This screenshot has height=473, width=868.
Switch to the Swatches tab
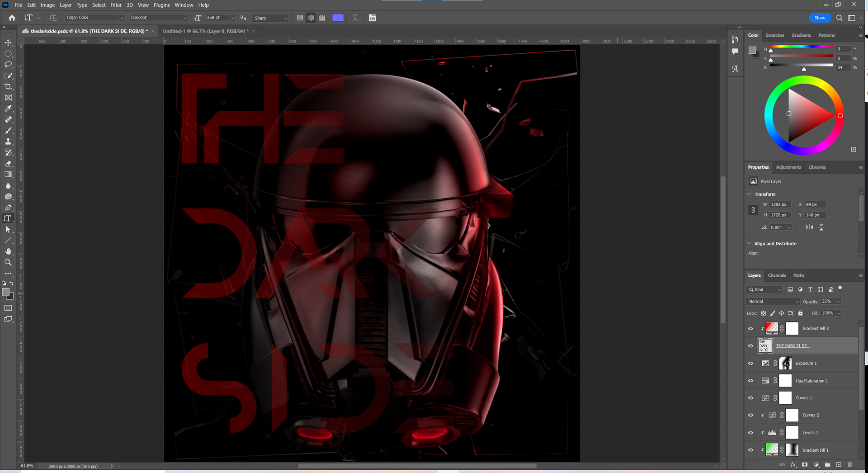pos(775,35)
